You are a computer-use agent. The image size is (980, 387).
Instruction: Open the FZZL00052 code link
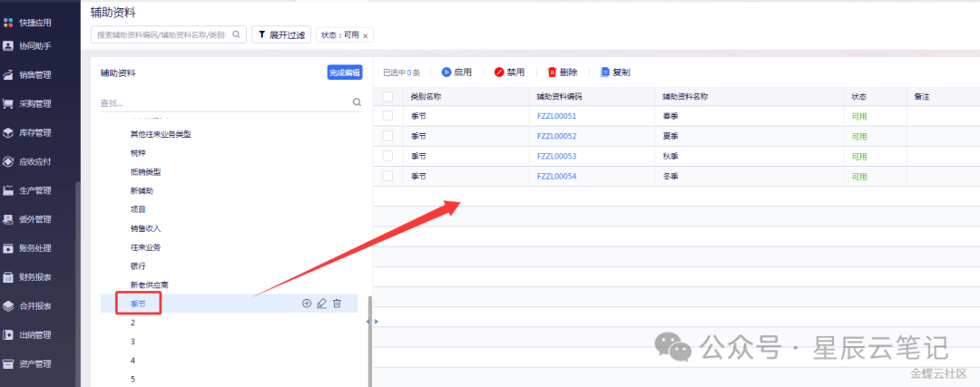click(x=556, y=136)
